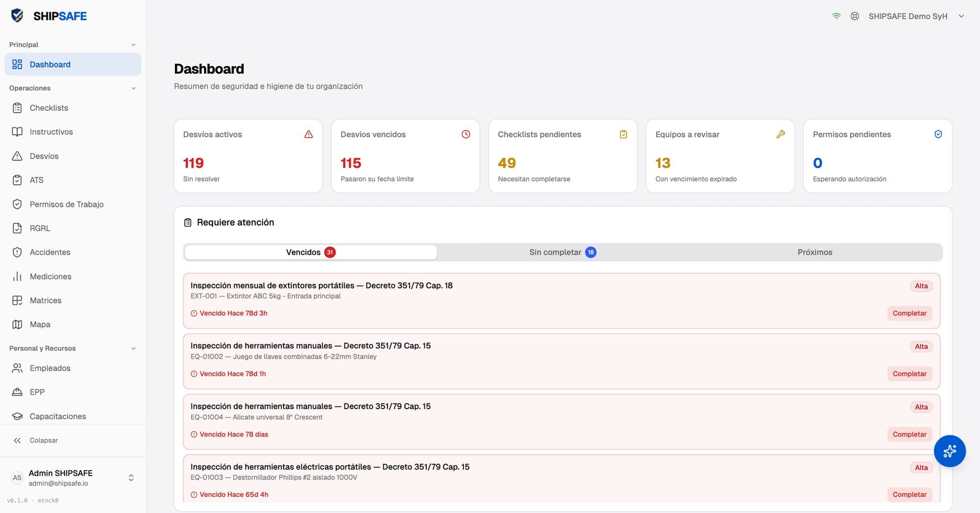Click the 'Vencido Hace 78d 3h' text

pyautogui.click(x=233, y=313)
